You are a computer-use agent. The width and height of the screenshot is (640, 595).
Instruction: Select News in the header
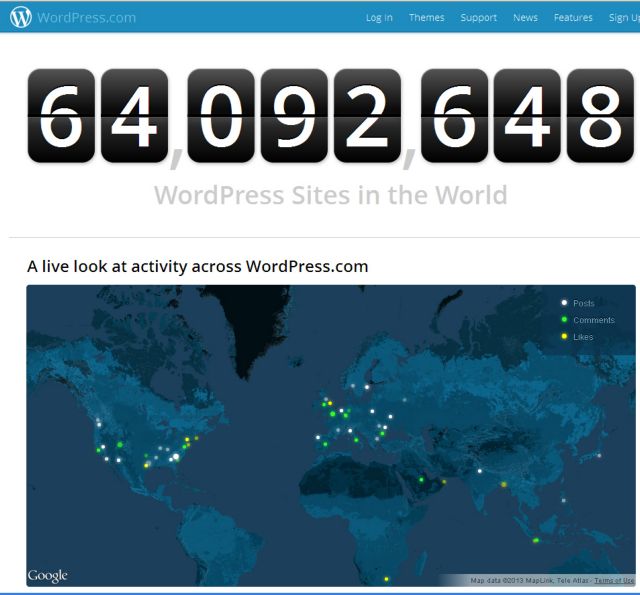pyautogui.click(x=525, y=18)
